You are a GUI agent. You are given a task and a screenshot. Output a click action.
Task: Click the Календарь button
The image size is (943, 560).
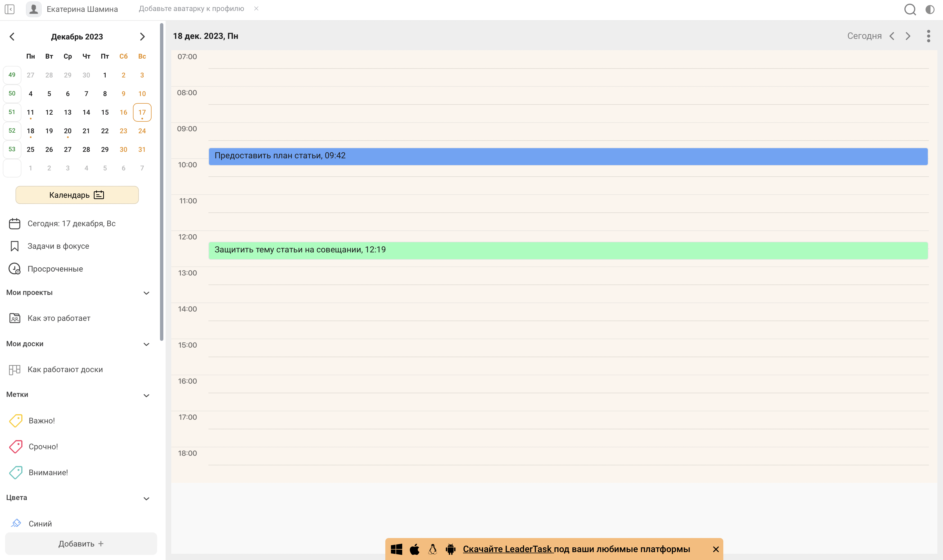[x=77, y=195]
